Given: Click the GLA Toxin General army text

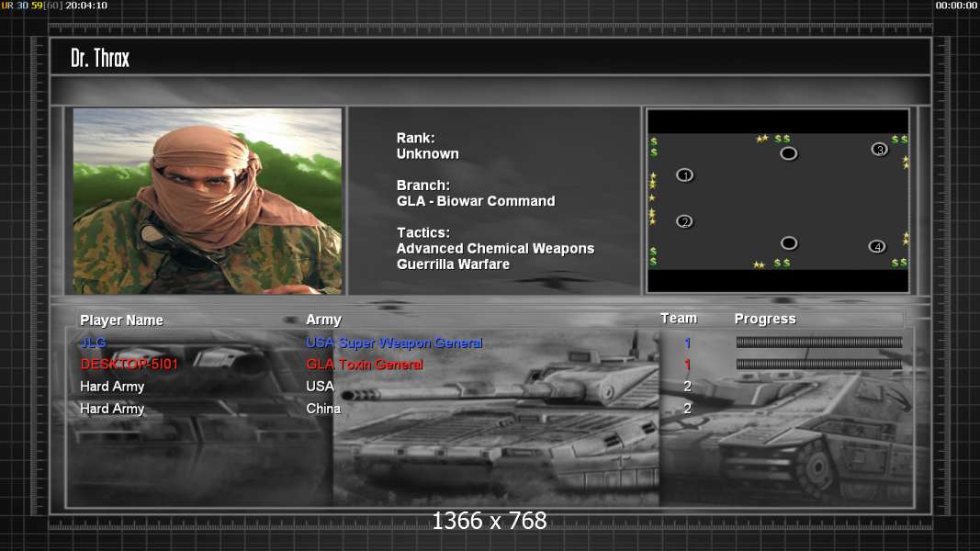Looking at the screenshot, I should 365,364.
